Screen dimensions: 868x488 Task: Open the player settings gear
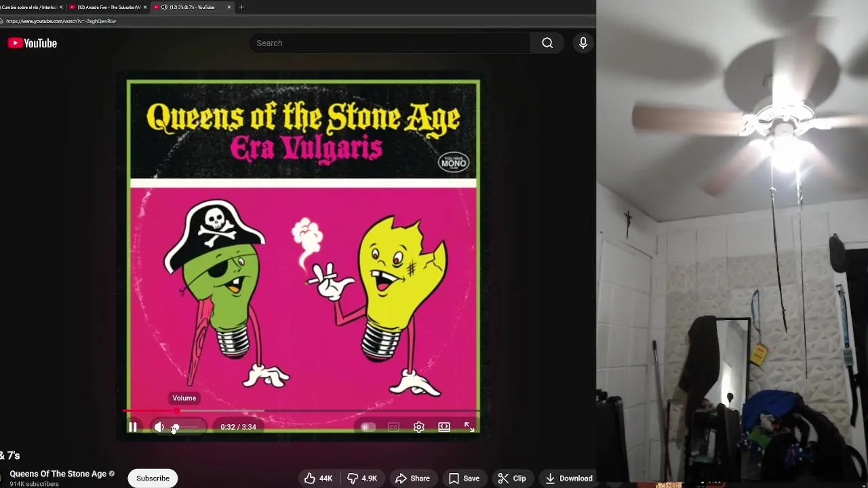419,427
